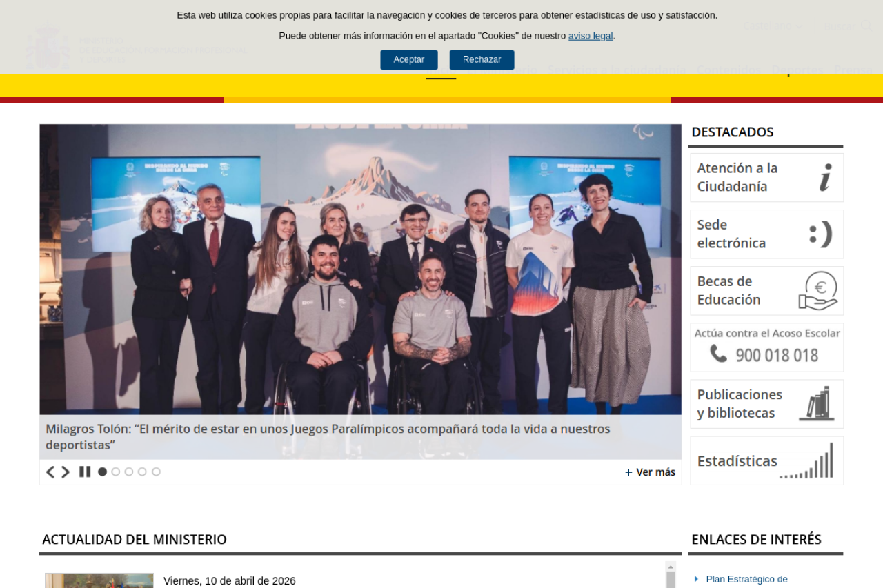Reject cookies with the Rechazar button
The width and height of the screenshot is (883, 588).
(482, 60)
